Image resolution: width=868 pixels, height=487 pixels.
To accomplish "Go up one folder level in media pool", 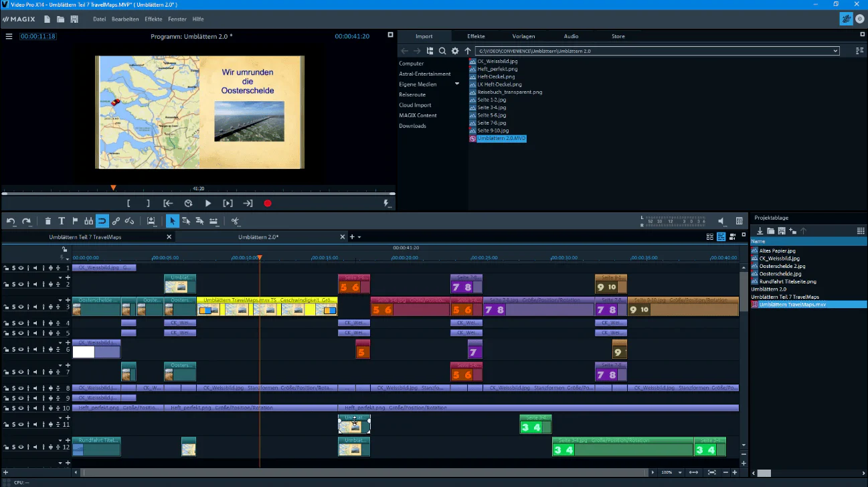I will point(468,51).
